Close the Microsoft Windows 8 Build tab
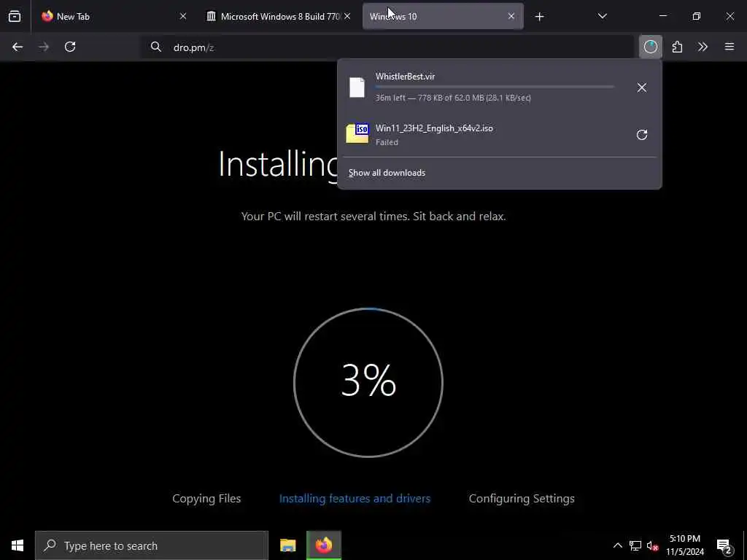Viewport: 747px width, 560px height. [x=347, y=16]
